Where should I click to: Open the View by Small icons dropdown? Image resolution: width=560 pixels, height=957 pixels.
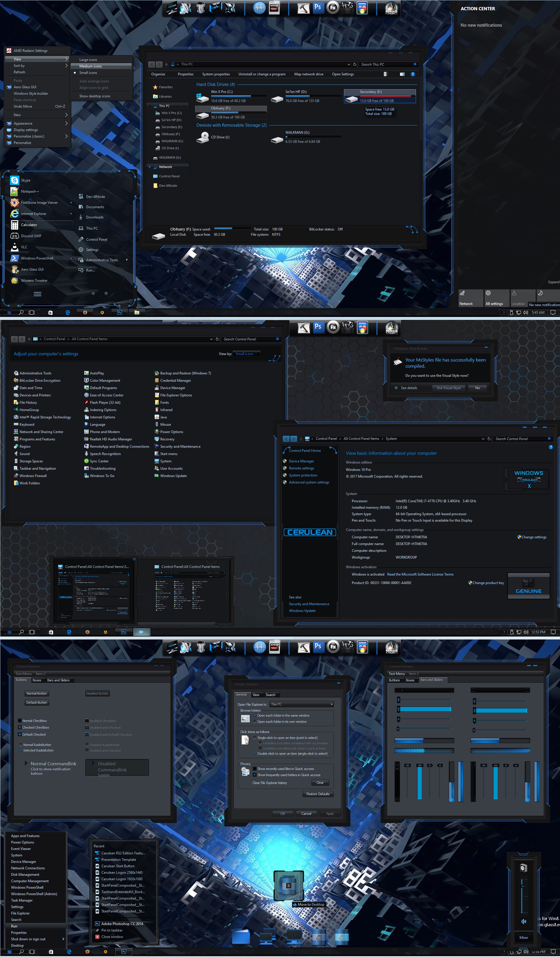point(246,354)
